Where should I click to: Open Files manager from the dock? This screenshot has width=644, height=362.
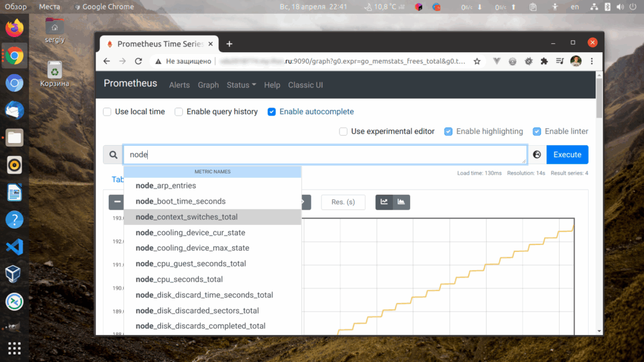pos(14,138)
